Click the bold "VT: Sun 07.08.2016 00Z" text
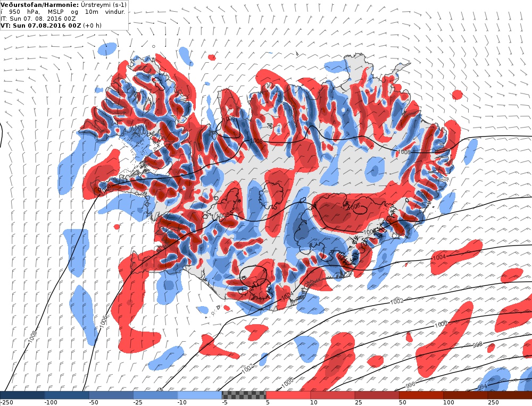 click(41, 26)
